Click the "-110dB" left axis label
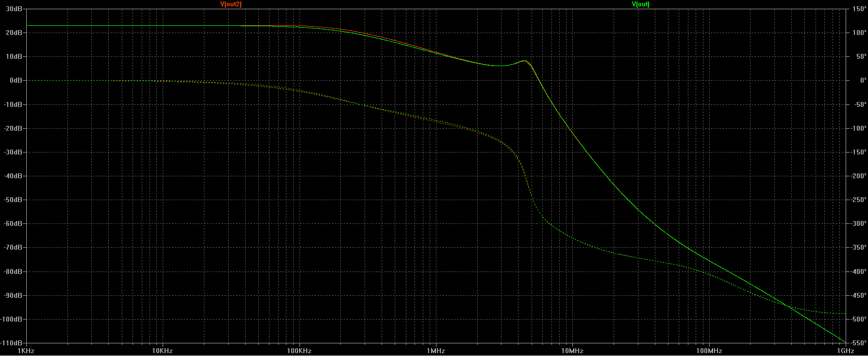This screenshot has width=868, height=356. pos(12,343)
